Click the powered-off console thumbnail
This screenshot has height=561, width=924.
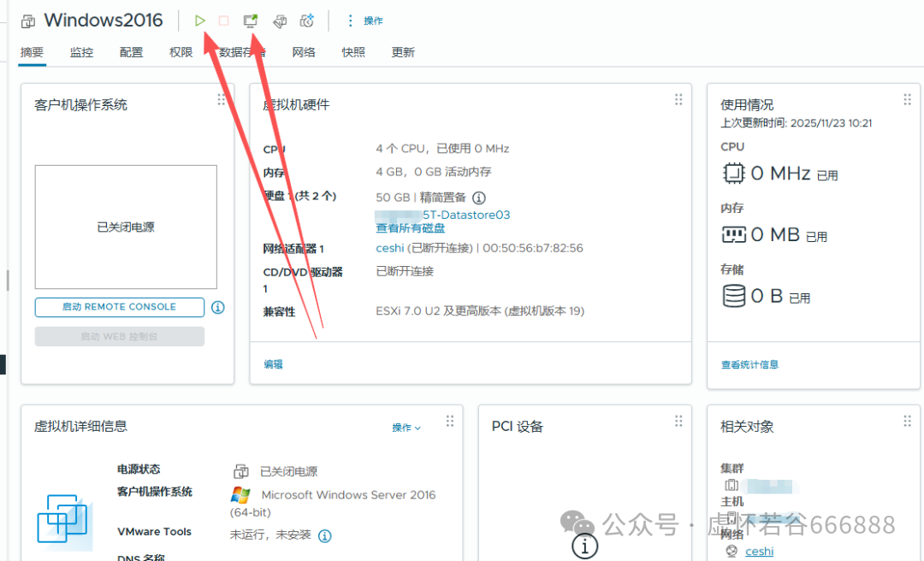click(126, 227)
